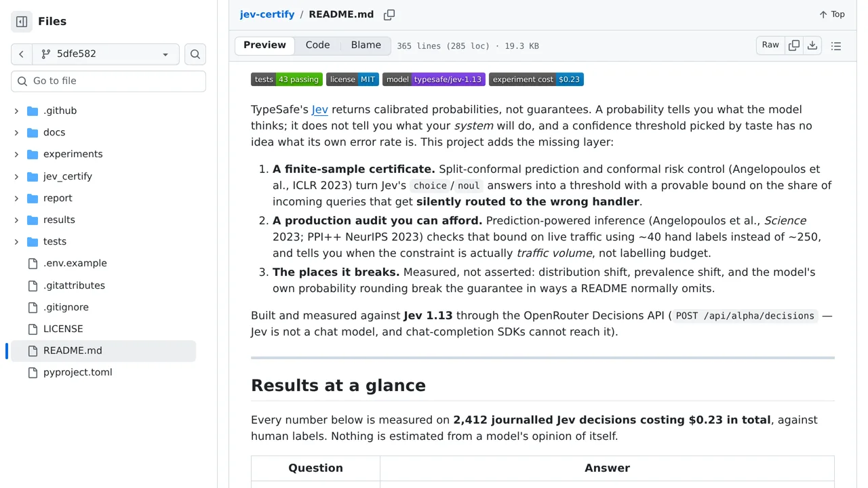
Task: Expand the experiments folder chevron
Action: click(16, 154)
